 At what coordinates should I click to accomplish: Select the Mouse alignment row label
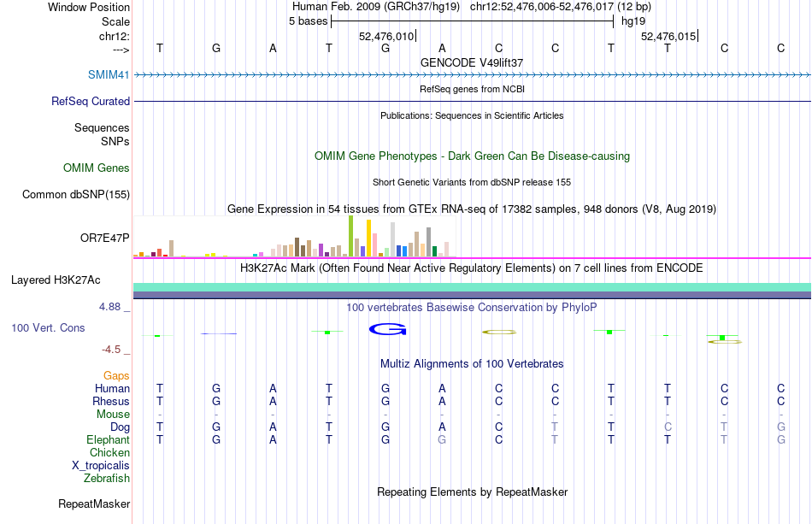click(x=113, y=415)
